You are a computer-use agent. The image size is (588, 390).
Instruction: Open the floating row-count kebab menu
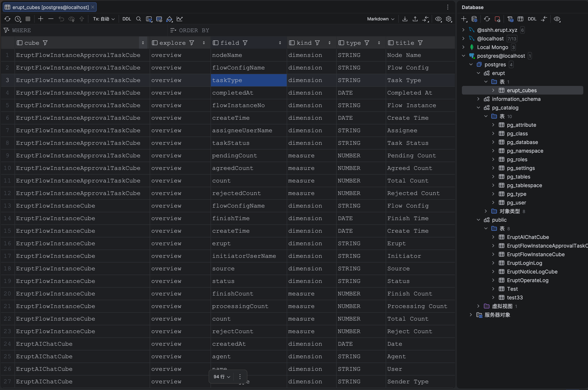(x=240, y=377)
